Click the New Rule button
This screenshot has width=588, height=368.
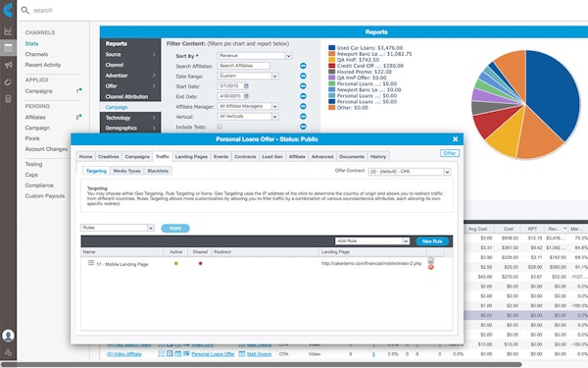(x=432, y=241)
